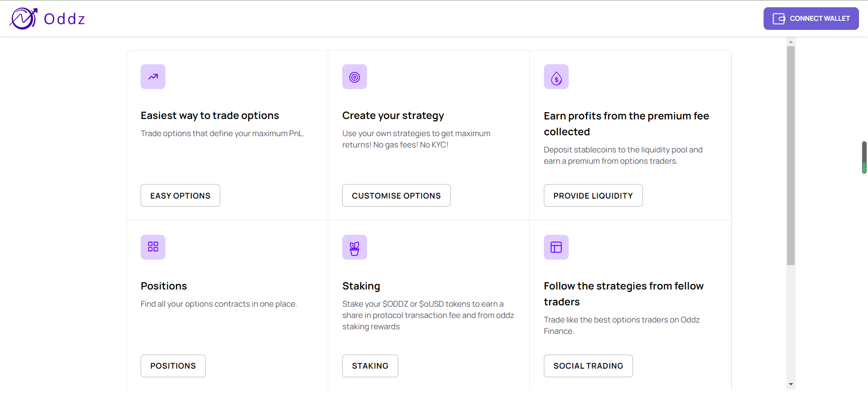The image size is (868, 408).
Task: Launch Social Trading
Action: click(588, 366)
